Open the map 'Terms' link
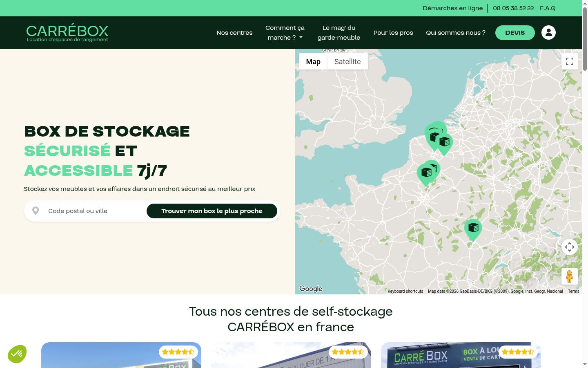 [x=573, y=291]
